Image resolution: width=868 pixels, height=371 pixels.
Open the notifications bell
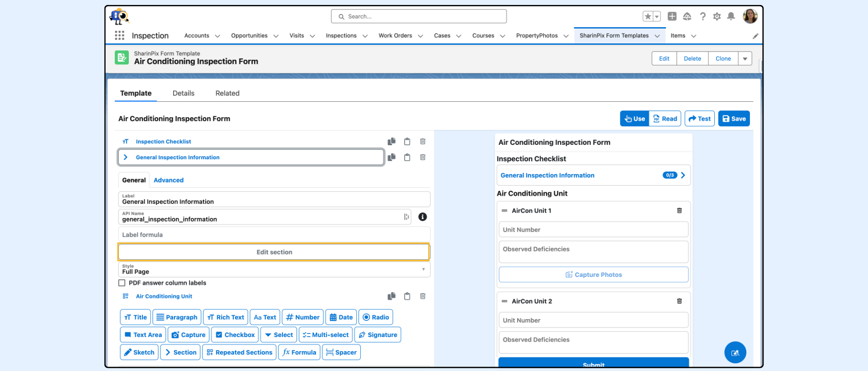coord(731,17)
